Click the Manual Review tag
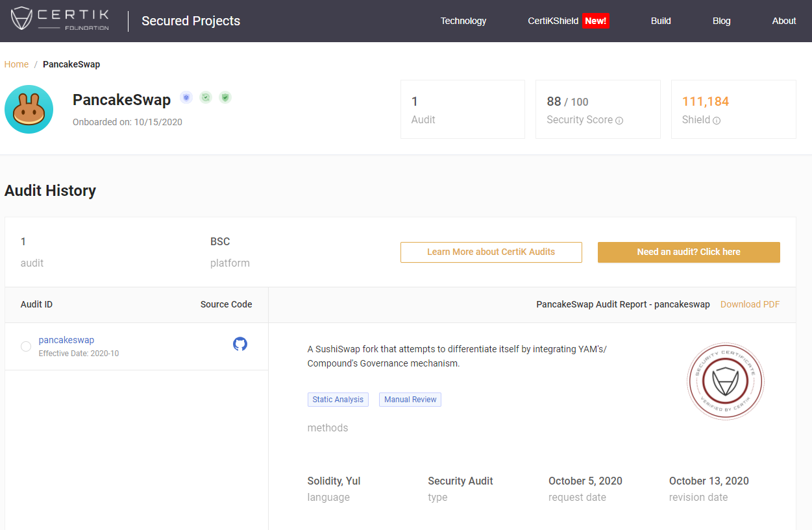 click(410, 400)
